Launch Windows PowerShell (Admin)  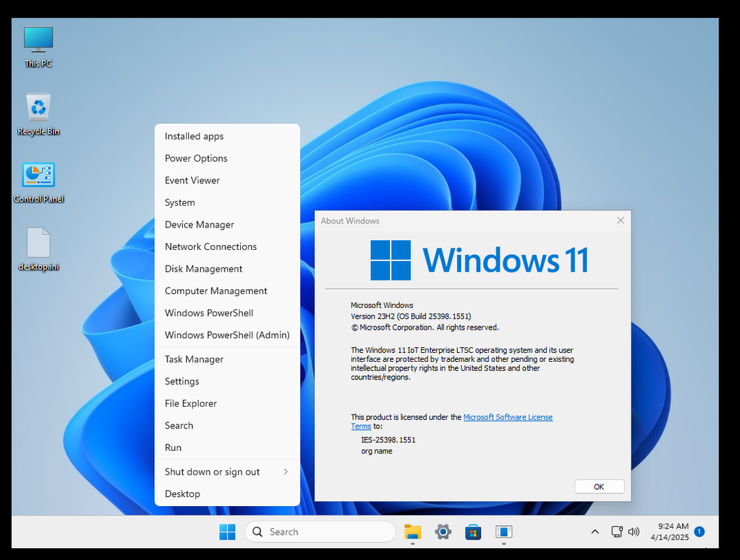228,335
